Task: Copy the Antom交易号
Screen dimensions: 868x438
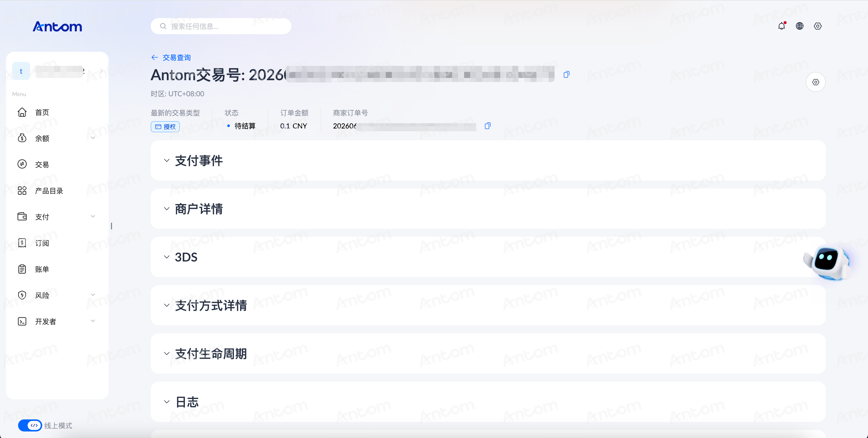Action: 566,74
